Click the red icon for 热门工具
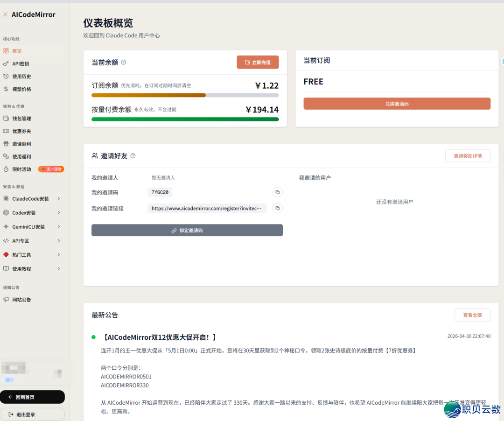This screenshot has height=421, width=504. (x=6, y=254)
